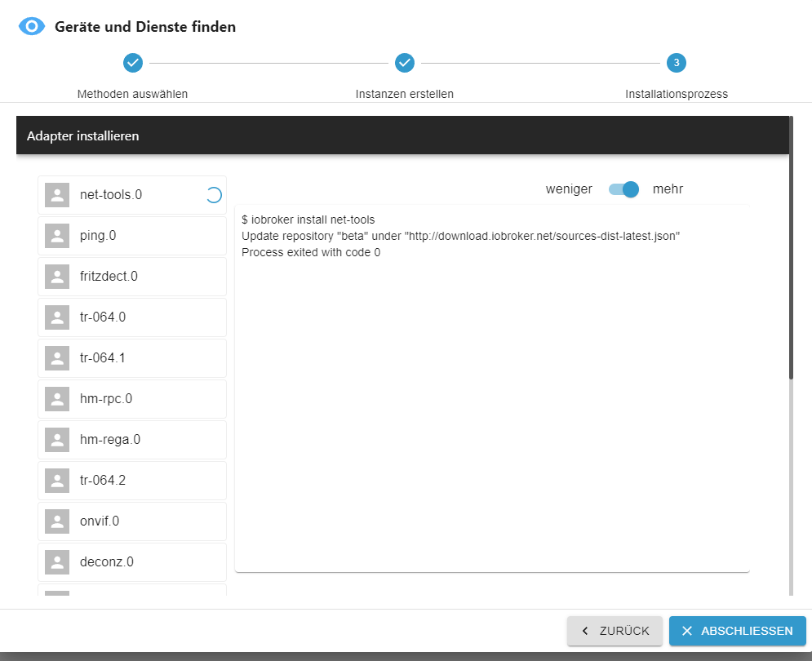Go to step one, Methoden auswählen
Viewport: 812px width, 661px height.
(x=133, y=63)
